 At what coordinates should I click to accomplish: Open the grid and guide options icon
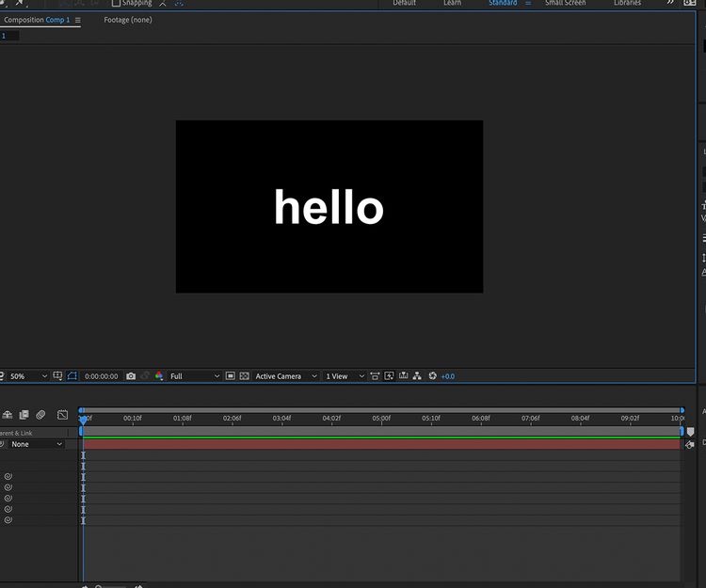click(x=57, y=376)
